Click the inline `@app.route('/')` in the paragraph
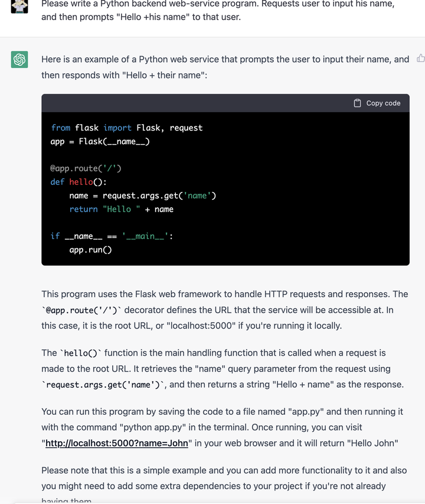Viewport: 425px width, 504px height. [x=81, y=310]
